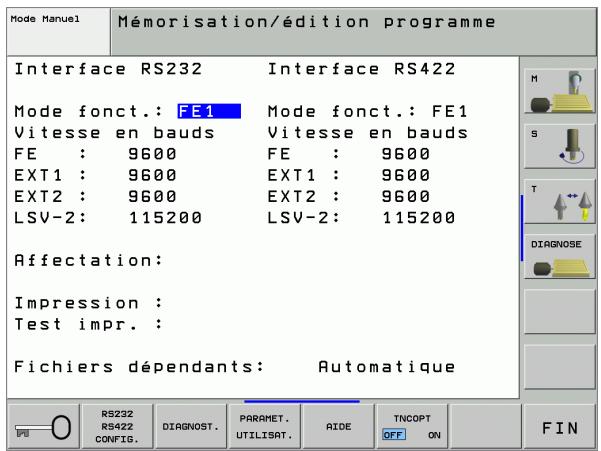The width and height of the screenshot is (601, 451).
Task: Select the RS422 Mode fonct. FE1 value
Action: coord(450,112)
